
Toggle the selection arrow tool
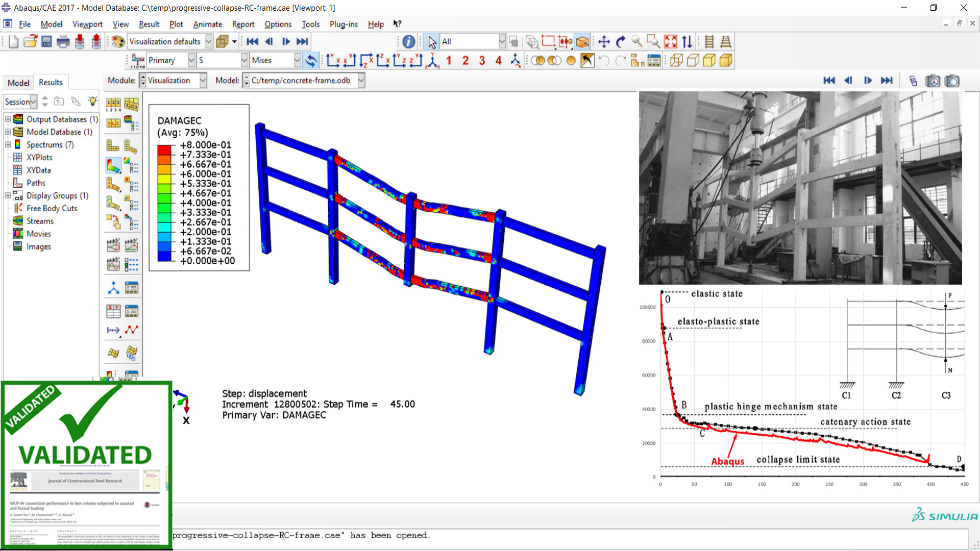432,42
